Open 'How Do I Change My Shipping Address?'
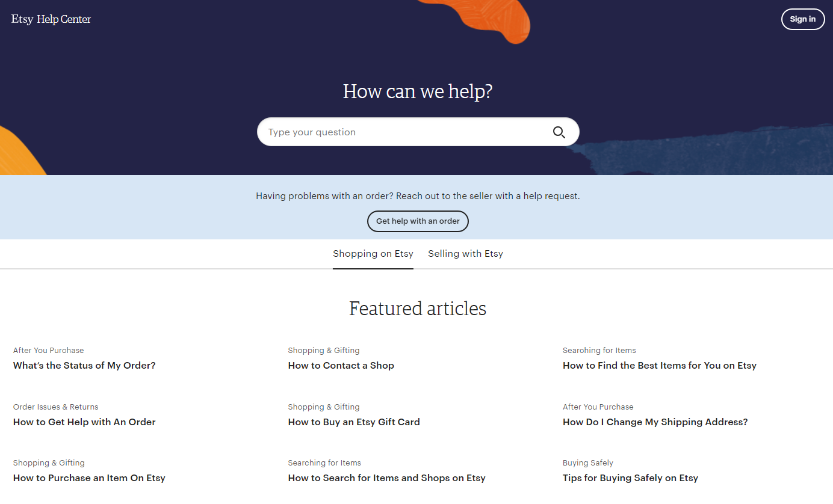 click(x=655, y=422)
